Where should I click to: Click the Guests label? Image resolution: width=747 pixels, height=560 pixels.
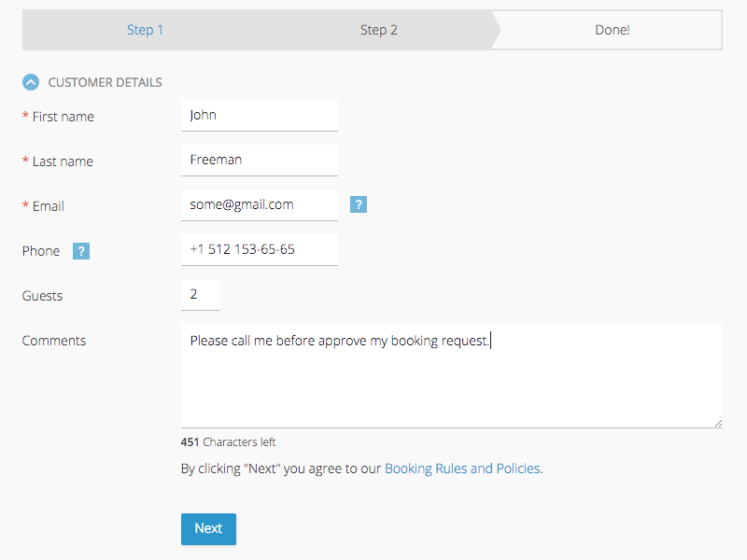[x=42, y=296]
